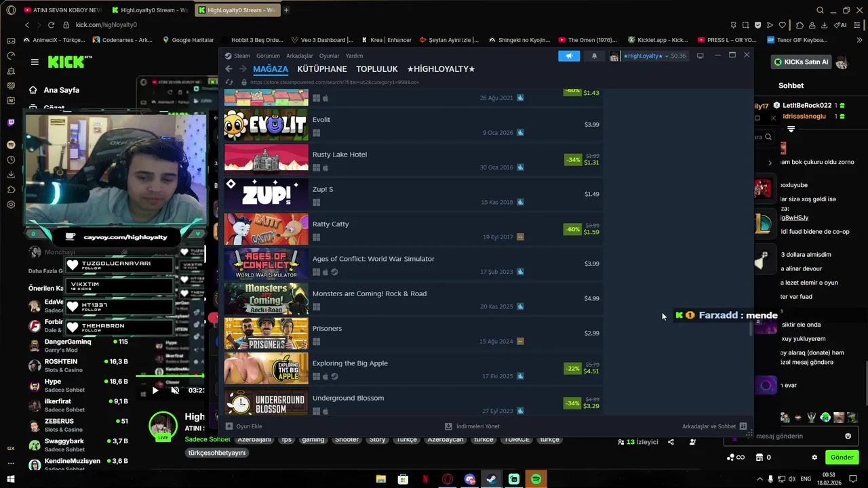Open the Kick hamburger menu
This screenshot has height=488, width=868.
(x=35, y=62)
